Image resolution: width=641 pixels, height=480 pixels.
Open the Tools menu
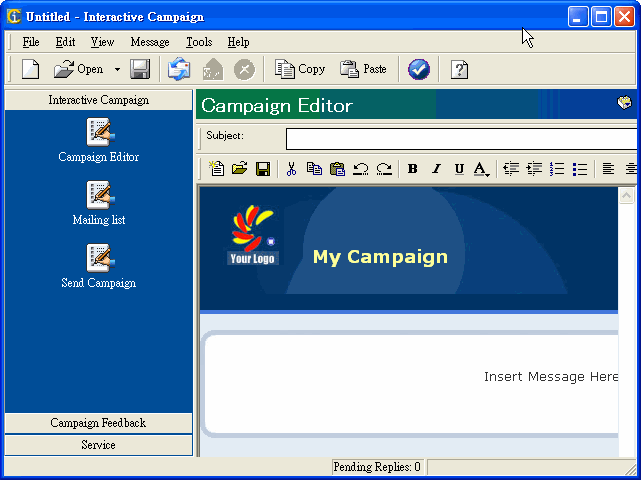click(x=199, y=42)
